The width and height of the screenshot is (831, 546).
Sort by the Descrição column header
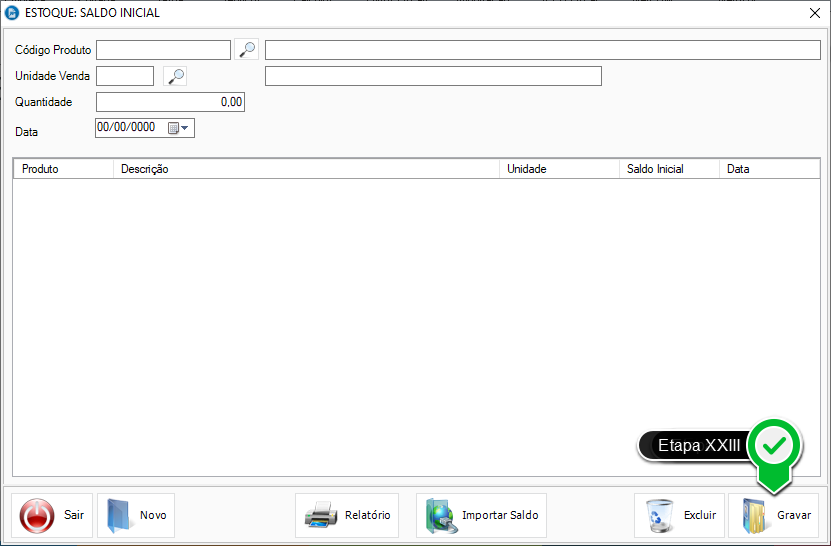[306, 169]
